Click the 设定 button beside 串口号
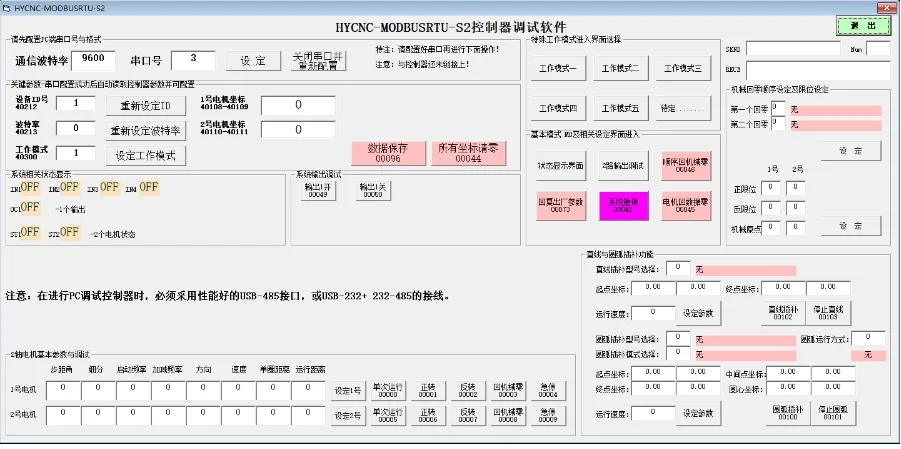 (253, 61)
